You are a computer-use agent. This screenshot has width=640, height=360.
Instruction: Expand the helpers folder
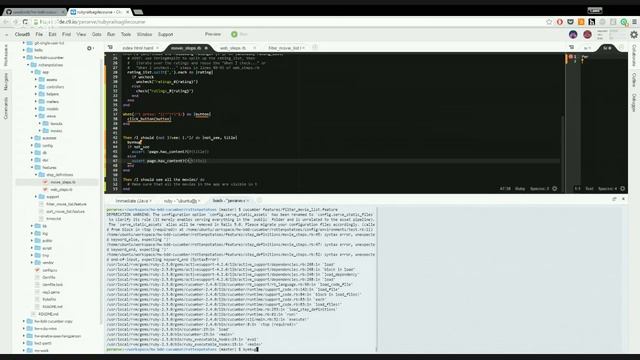(36, 94)
